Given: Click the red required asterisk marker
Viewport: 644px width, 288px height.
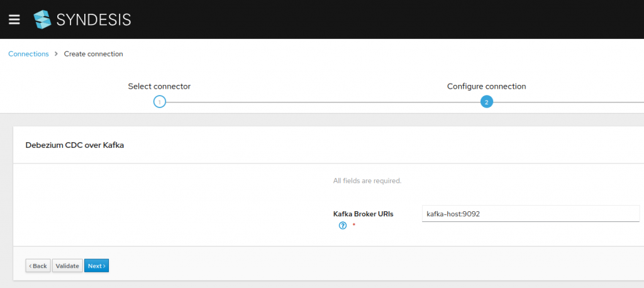Looking at the screenshot, I should pos(353,226).
